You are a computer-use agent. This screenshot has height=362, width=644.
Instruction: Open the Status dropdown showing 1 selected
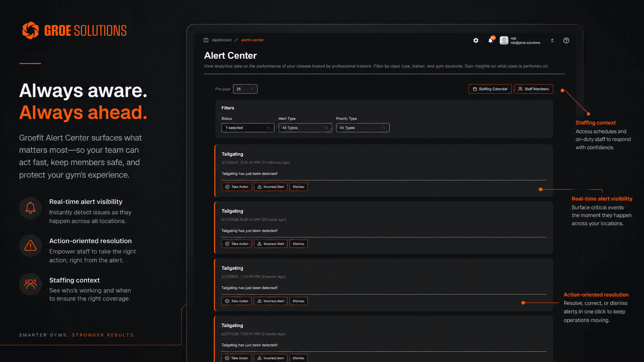[248, 128]
